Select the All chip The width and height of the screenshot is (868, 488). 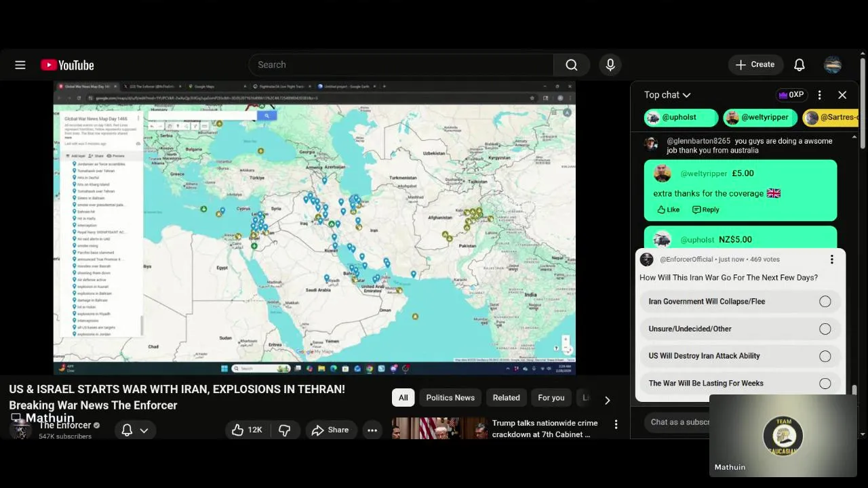pyautogui.click(x=403, y=398)
